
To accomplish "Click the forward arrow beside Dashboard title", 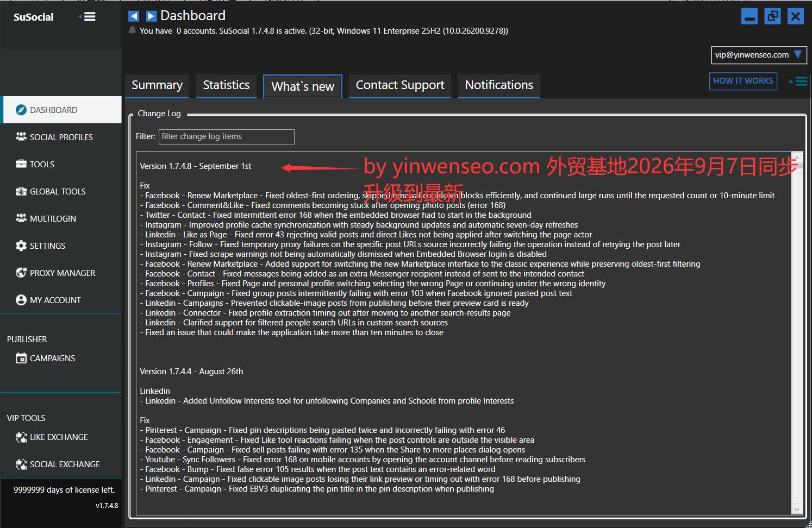I will click(x=151, y=16).
